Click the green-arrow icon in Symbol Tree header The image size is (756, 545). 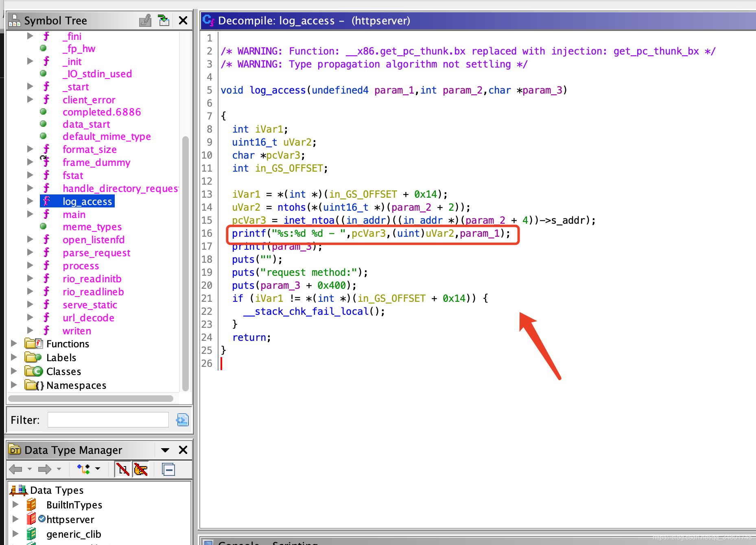tap(164, 20)
